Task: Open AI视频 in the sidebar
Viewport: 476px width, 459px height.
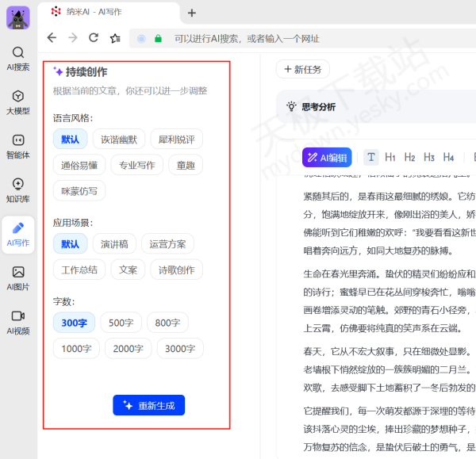Action: 18,323
